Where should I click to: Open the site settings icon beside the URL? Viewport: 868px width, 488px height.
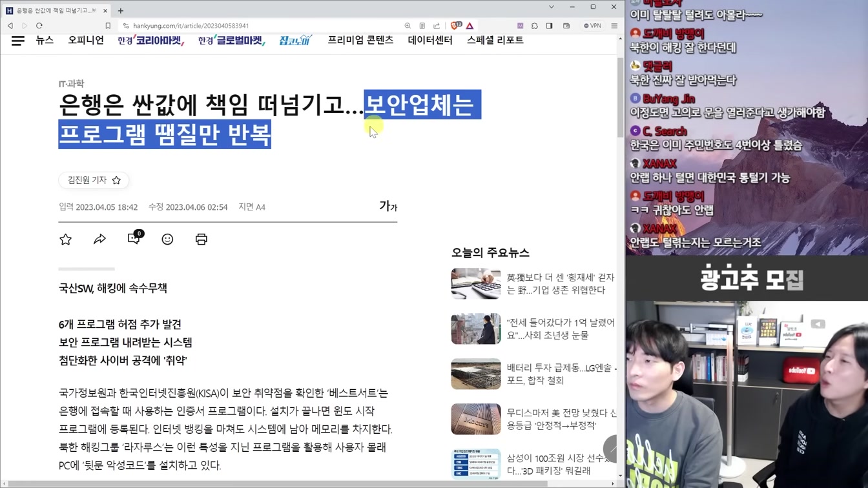pos(126,26)
